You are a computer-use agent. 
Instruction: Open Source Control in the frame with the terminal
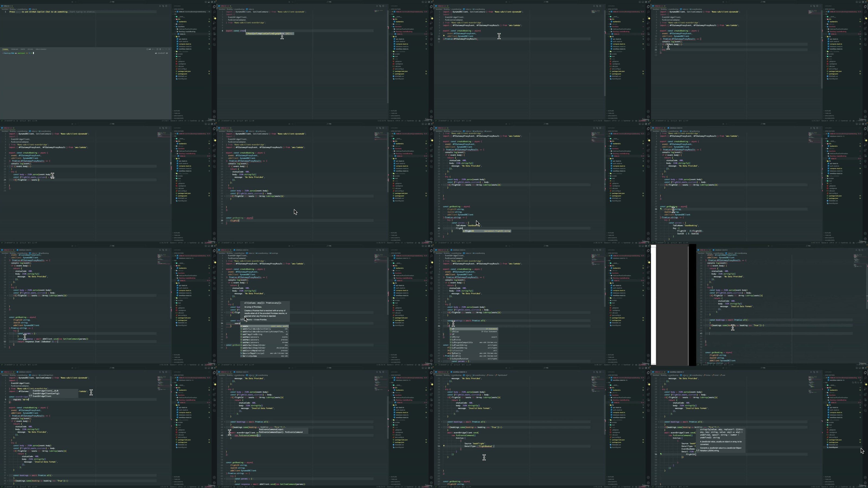coord(214,18)
